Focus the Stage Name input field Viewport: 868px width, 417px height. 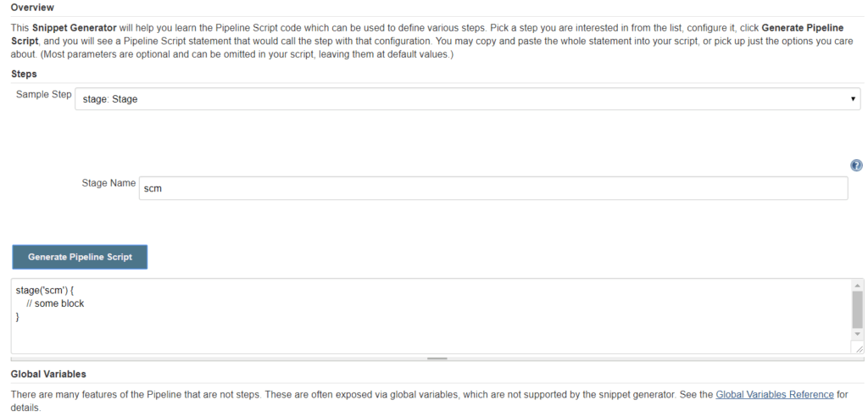(x=493, y=188)
